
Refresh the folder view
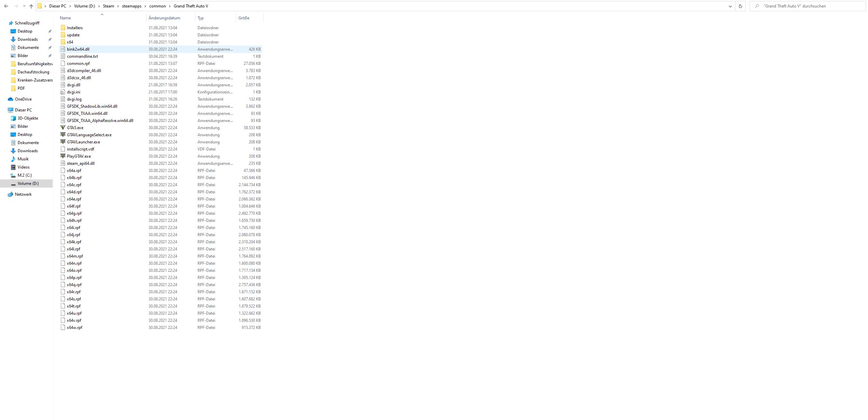(x=740, y=6)
